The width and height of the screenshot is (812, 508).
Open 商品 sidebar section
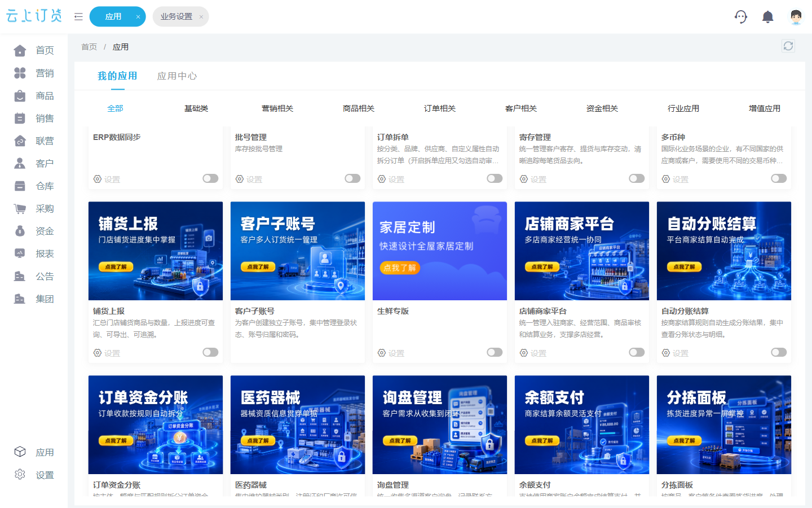pos(34,95)
